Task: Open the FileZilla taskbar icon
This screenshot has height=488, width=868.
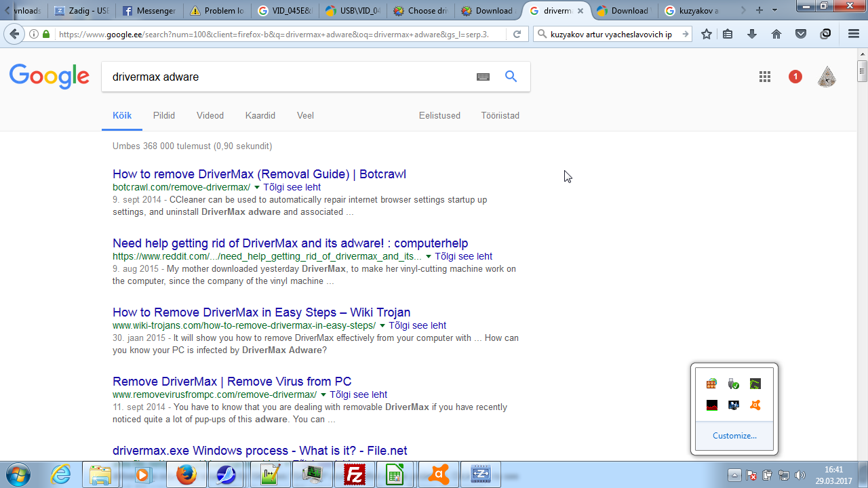Action: pyautogui.click(x=355, y=475)
